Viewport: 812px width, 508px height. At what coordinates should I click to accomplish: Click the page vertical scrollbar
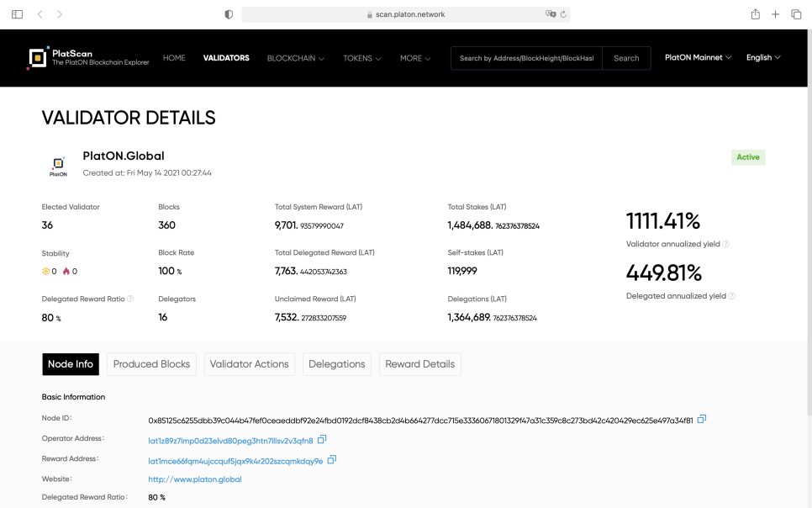click(x=809, y=223)
